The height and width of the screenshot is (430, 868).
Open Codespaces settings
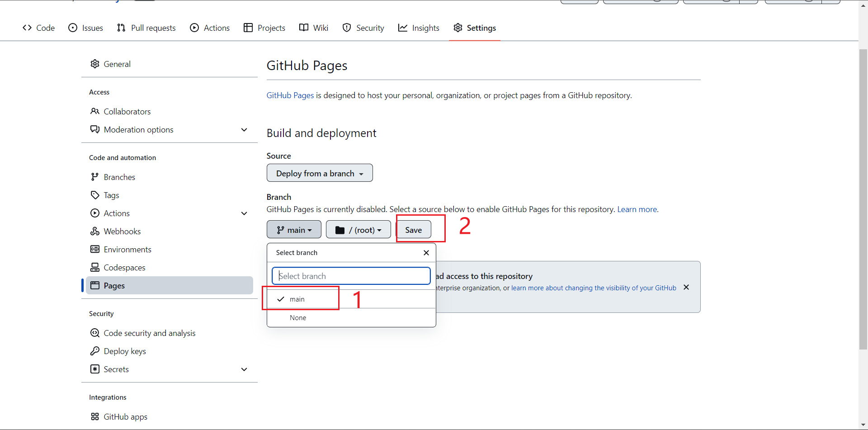170,267
